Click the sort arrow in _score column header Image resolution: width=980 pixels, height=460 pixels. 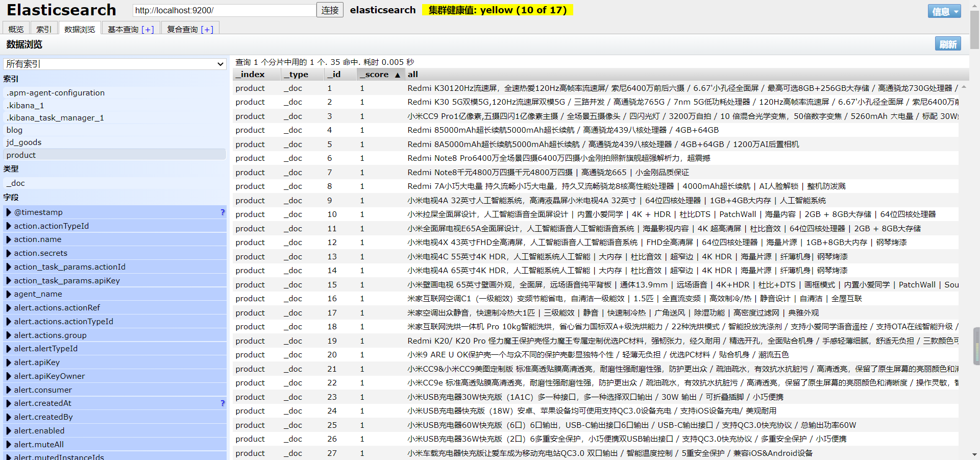[398, 75]
